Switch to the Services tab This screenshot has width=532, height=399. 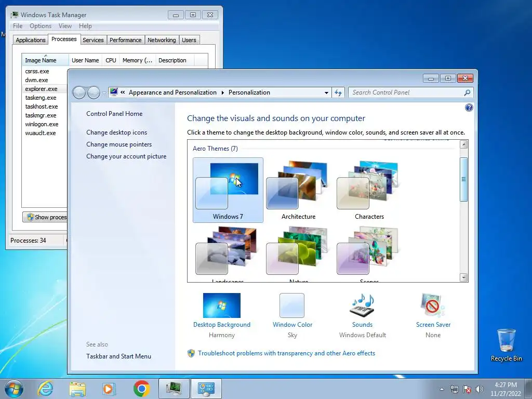(x=93, y=40)
